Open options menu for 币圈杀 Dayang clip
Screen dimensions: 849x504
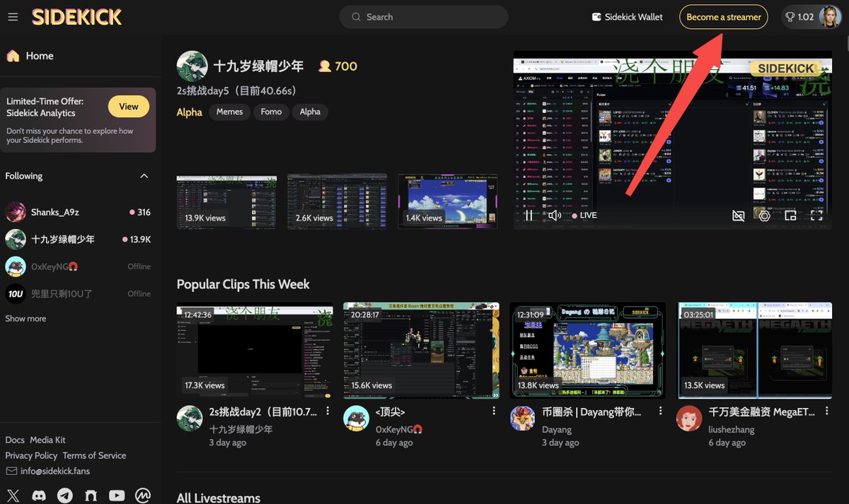pos(661,411)
